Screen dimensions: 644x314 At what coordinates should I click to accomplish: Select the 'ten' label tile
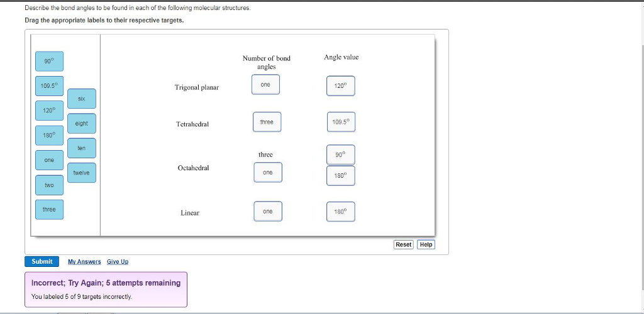point(82,148)
